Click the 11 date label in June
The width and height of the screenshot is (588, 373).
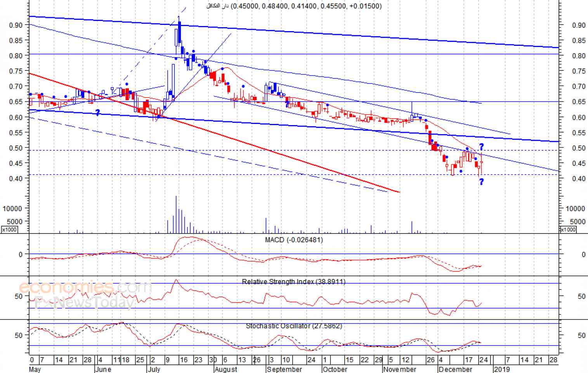[x=116, y=360]
